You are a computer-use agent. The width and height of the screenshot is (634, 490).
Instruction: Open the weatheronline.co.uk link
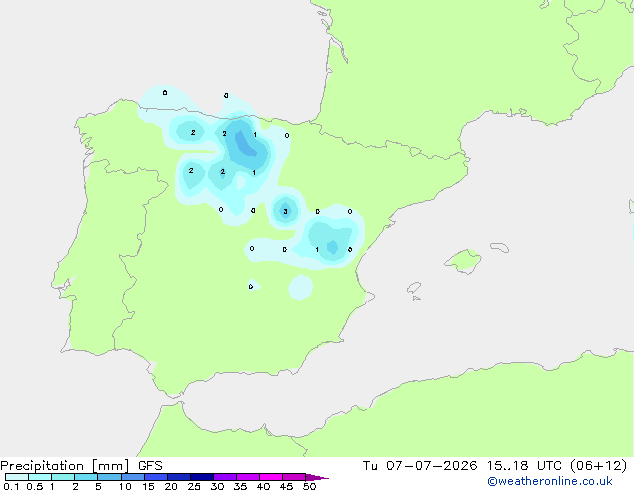coord(550,481)
